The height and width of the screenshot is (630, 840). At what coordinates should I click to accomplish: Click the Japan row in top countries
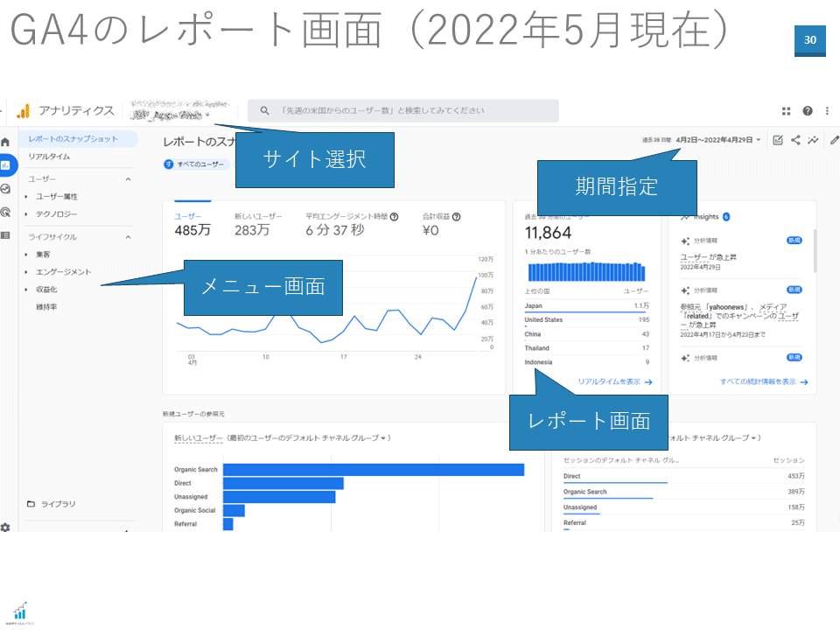586,306
